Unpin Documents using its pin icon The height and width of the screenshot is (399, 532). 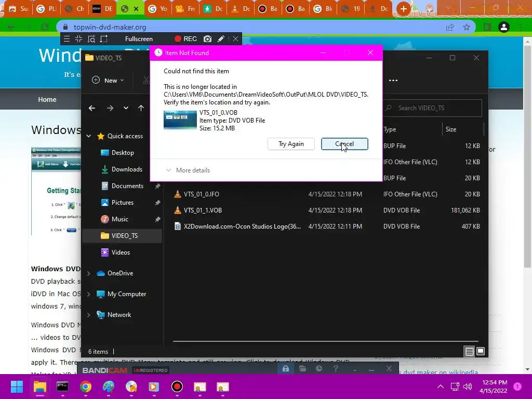pos(157,186)
